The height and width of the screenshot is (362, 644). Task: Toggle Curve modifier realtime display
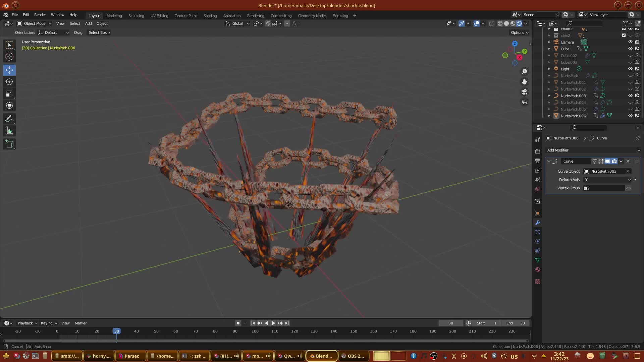(607, 161)
